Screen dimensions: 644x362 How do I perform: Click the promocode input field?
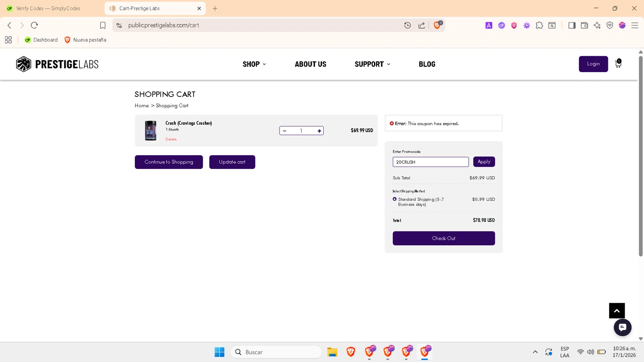[x=431, y=162]
